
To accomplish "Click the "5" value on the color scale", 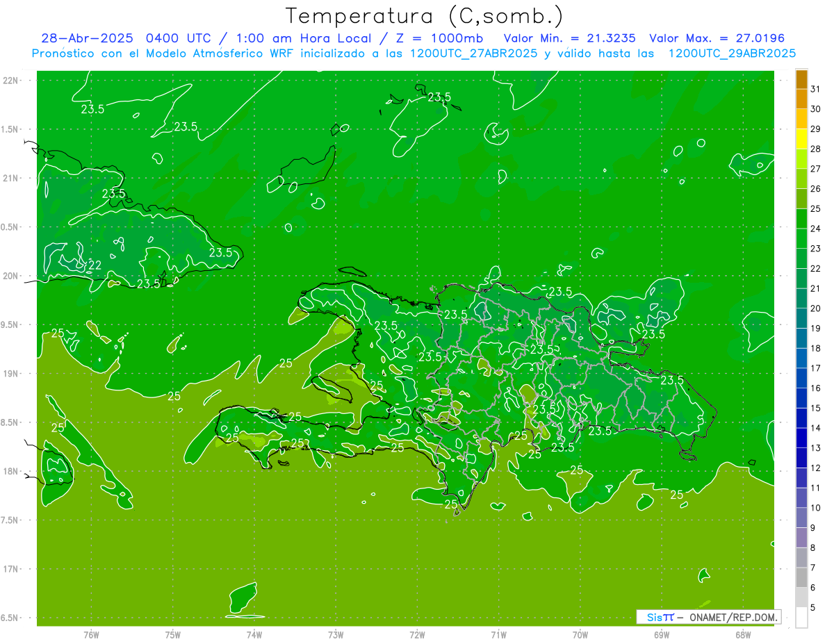I will pyautogui.click(x=812, y=608).
